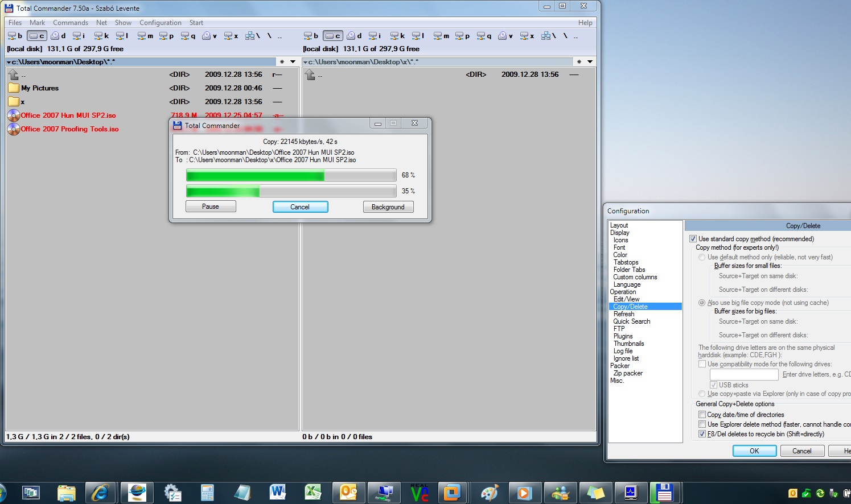Enable Use Explorer delete method
Viewport: 851px width, 504px height.
[702, 424]
